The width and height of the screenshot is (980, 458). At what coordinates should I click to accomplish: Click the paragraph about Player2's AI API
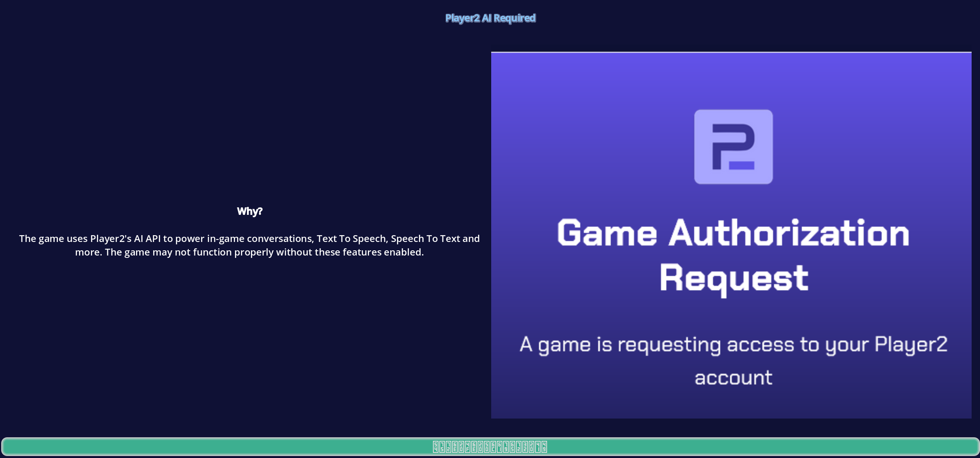tap(249, 245)
